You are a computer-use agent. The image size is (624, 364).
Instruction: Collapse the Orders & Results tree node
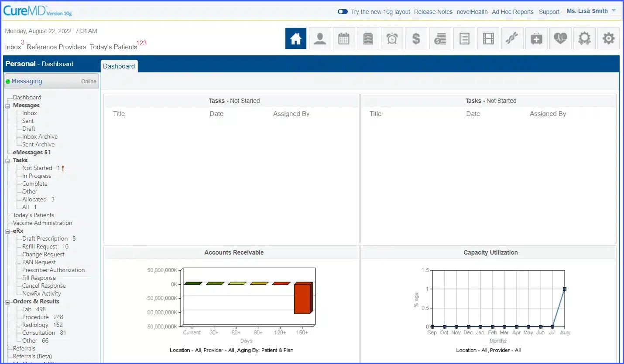(x=8, y=302)
